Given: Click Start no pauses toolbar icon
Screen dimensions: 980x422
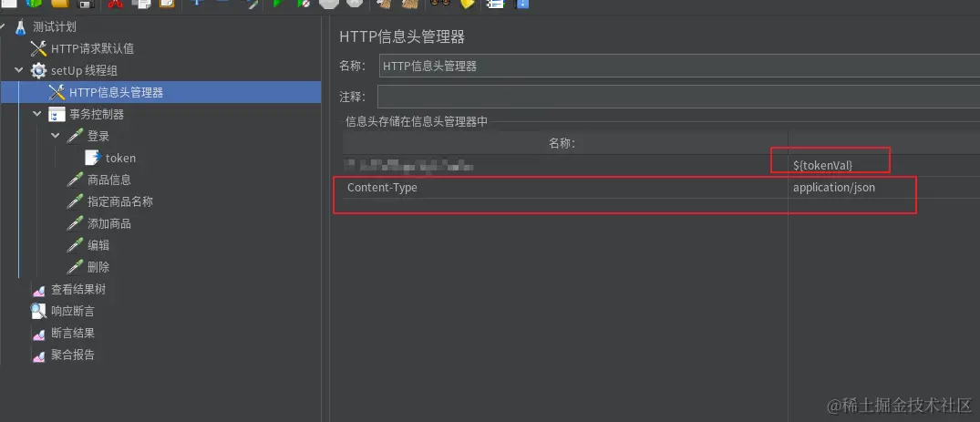Looking at the screenshot, I should pyautogui.click(x=304, y=3).
